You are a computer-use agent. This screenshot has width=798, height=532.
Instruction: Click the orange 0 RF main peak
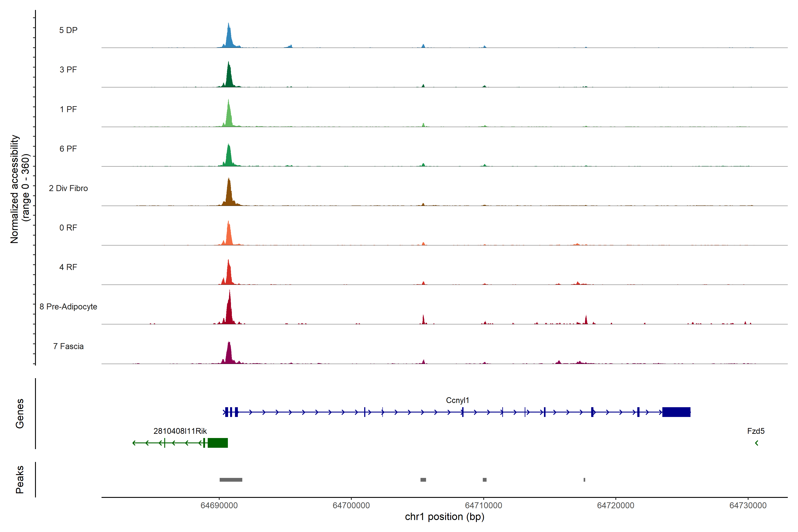pos(229,236)
